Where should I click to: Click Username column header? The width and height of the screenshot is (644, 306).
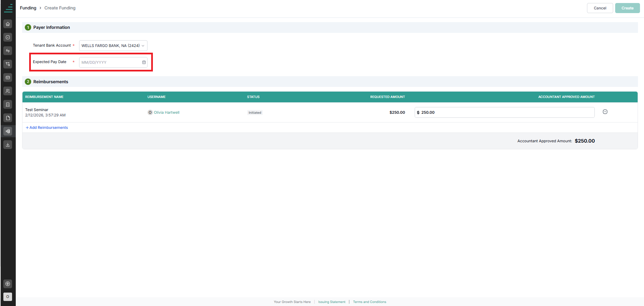coord(157,97)
